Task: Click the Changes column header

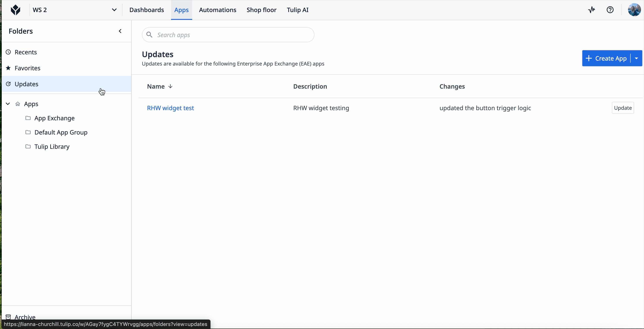Action: [x=452, y=86]
